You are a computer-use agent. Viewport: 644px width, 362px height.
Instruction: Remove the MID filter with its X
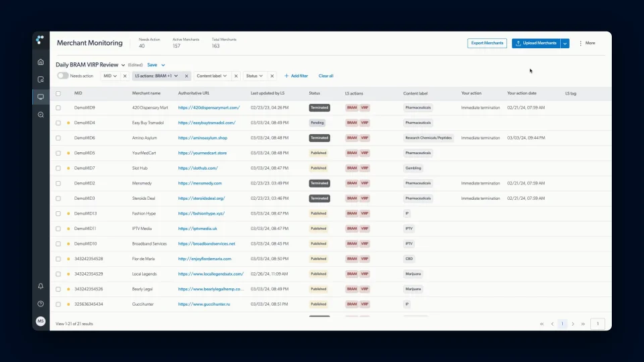[125, 76]
